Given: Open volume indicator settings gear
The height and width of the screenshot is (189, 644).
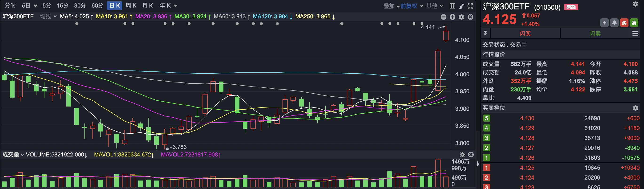Looking at the screenshot, I should pos(462,154).
